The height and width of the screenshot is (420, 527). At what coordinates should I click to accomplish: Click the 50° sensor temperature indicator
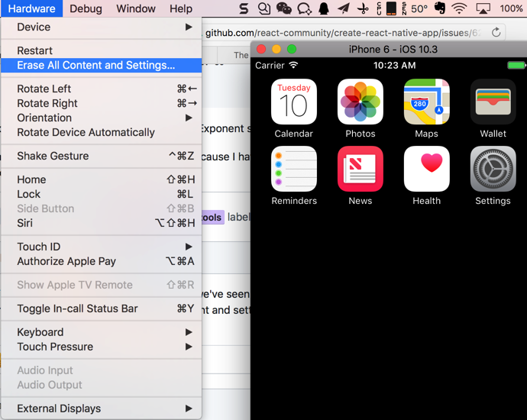419,8
